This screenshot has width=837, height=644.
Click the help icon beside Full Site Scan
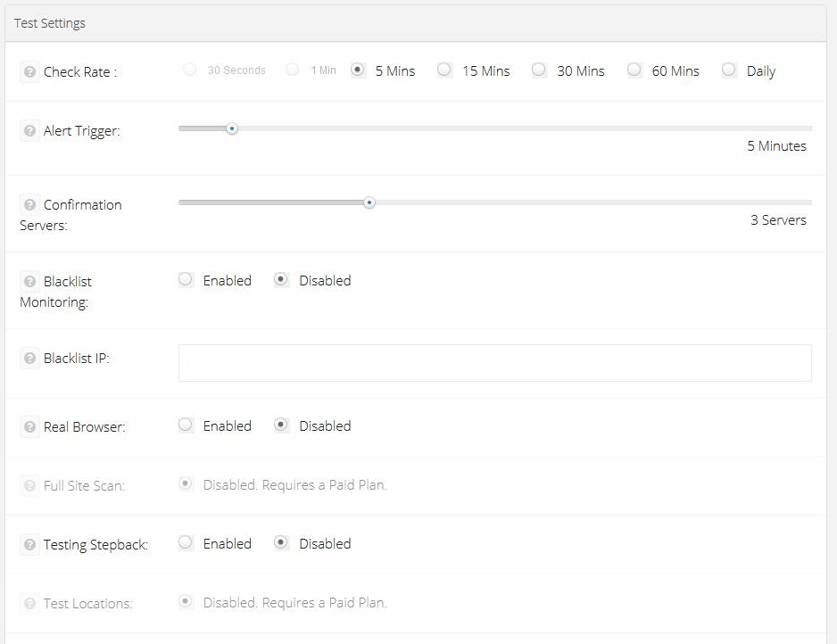(30, 485)
